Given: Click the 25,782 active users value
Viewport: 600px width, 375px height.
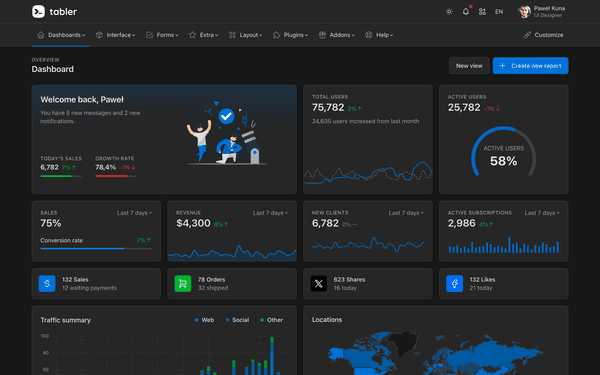Looking at the screenshot, I should coord(464,108).
